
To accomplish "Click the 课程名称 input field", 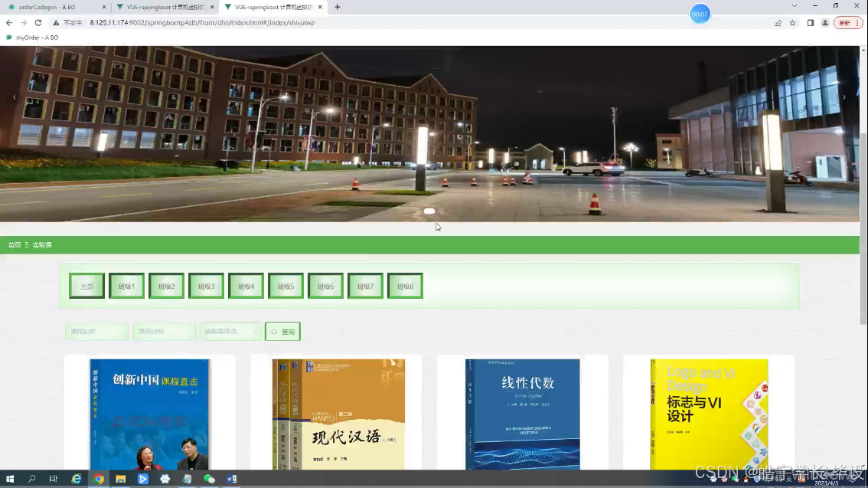I will (x=96, y=331).
